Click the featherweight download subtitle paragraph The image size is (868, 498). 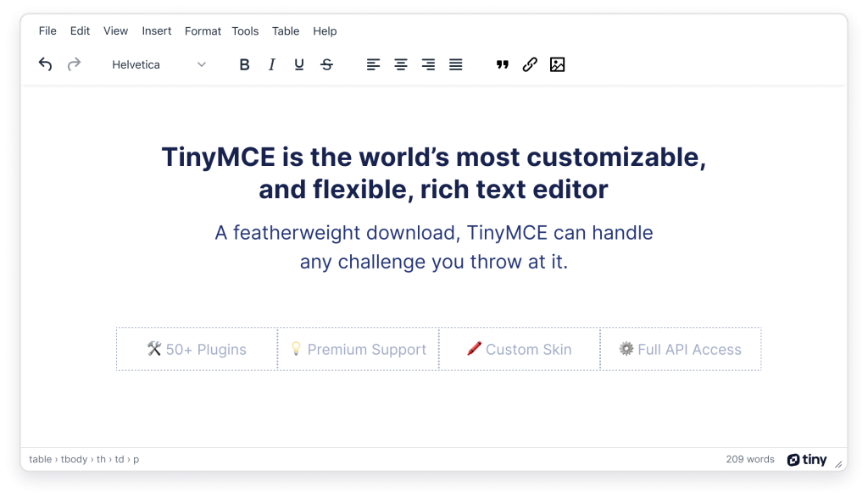point(433,246)
